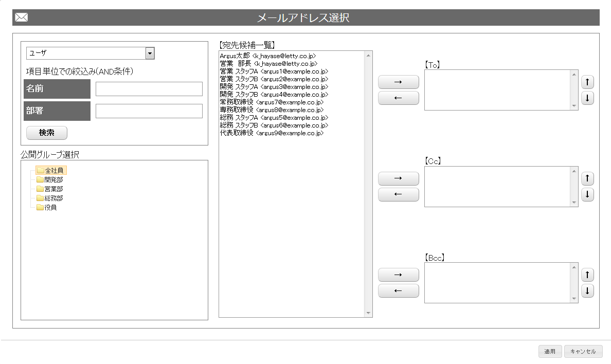Cancel with the キャンセル button
The image size is (611, 364).
click(x=583, y=352)
